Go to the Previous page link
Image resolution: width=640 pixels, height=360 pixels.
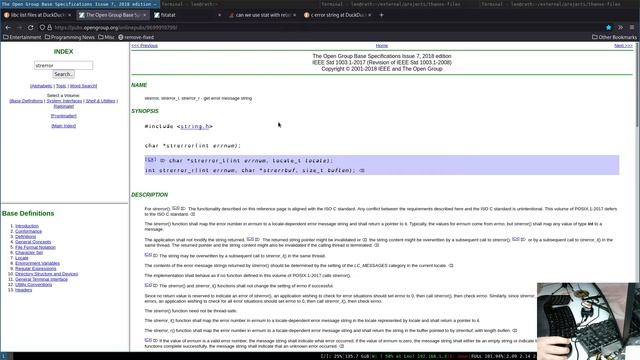tap(144, 46)
